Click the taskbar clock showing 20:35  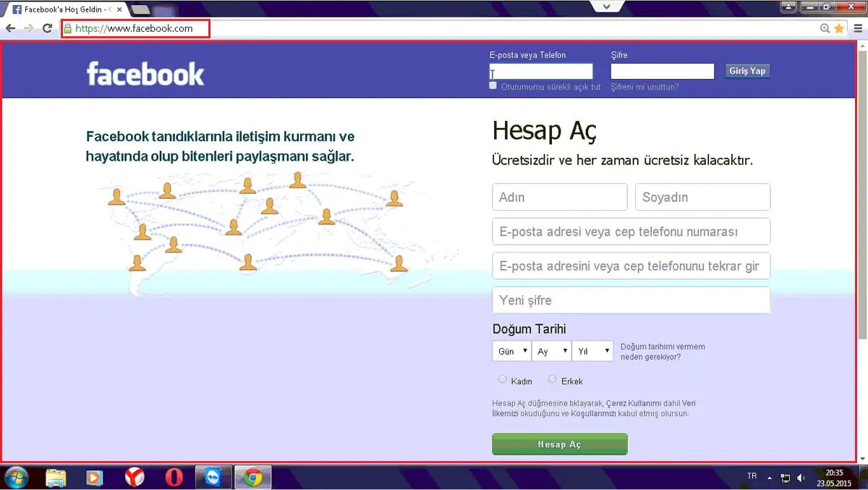(833, 478)
